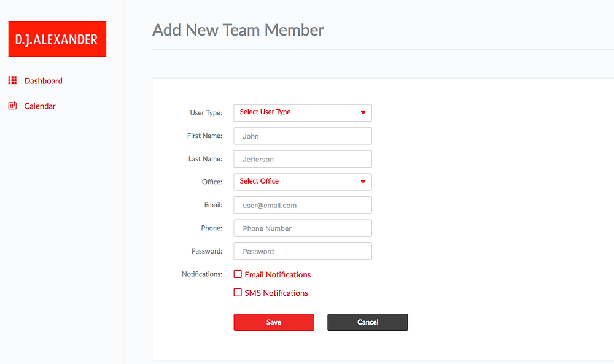
Task: Select the Phone Number field
Action: [303, 228]
